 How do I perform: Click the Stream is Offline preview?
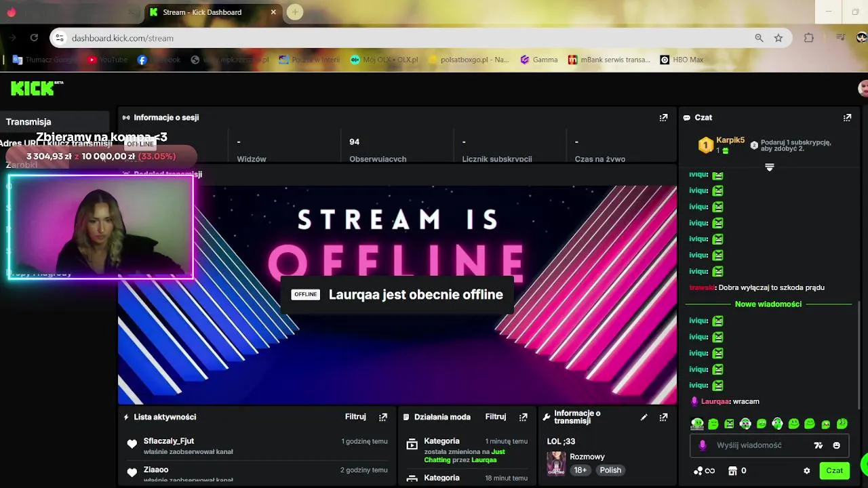pos(397,295)
